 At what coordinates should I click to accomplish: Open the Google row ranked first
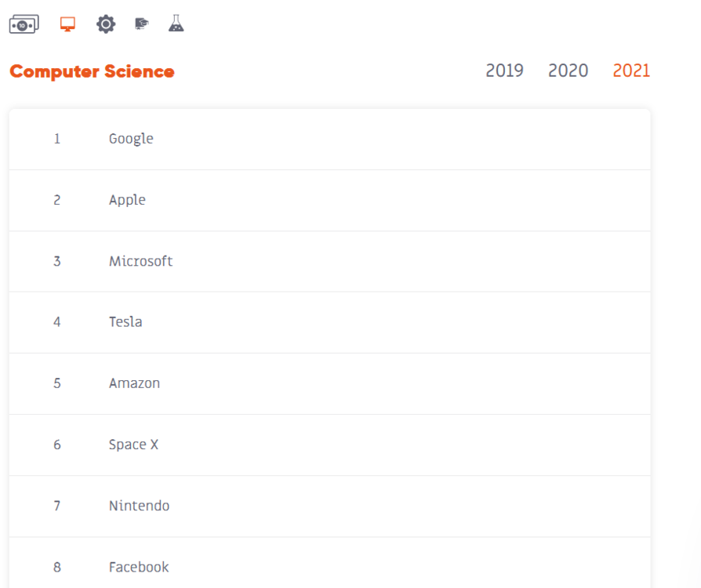(x=131, y=139)
